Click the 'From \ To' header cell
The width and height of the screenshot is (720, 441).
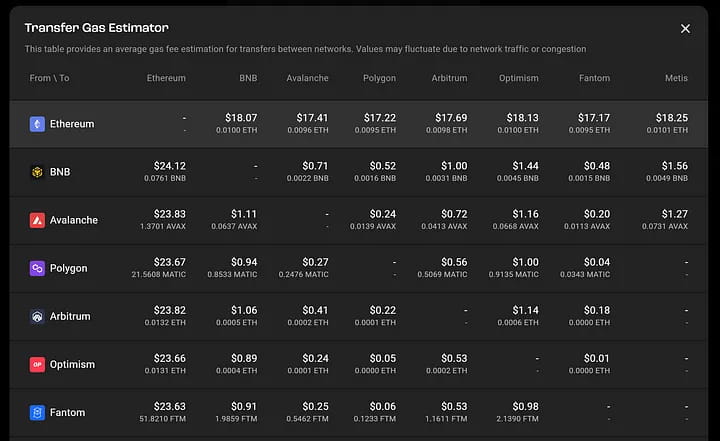(x=50, y=78)
